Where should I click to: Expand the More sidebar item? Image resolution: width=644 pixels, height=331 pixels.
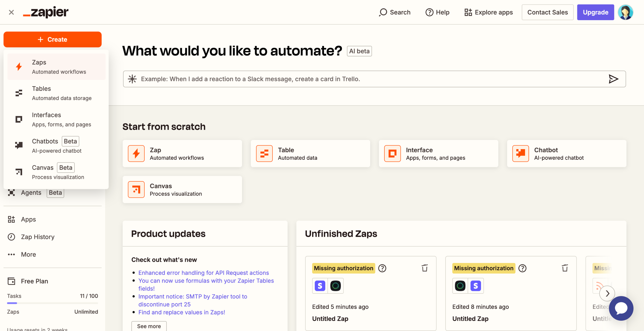click(x=28, y=254)
